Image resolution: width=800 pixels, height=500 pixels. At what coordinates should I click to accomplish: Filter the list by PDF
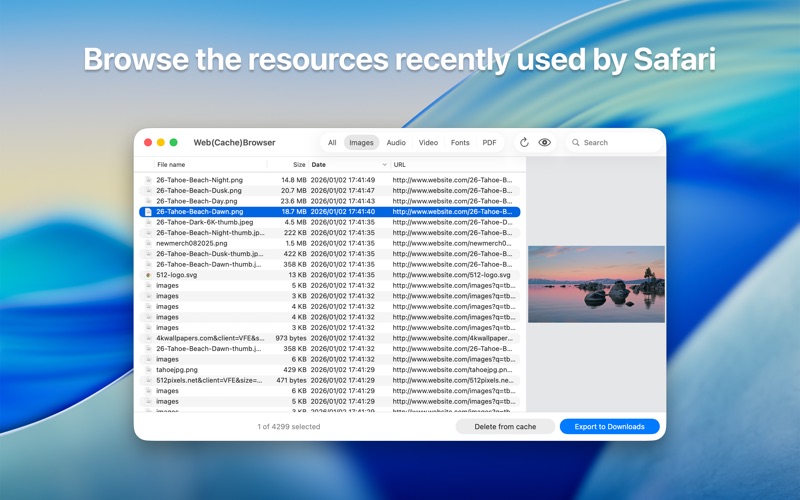pos(489,142)
